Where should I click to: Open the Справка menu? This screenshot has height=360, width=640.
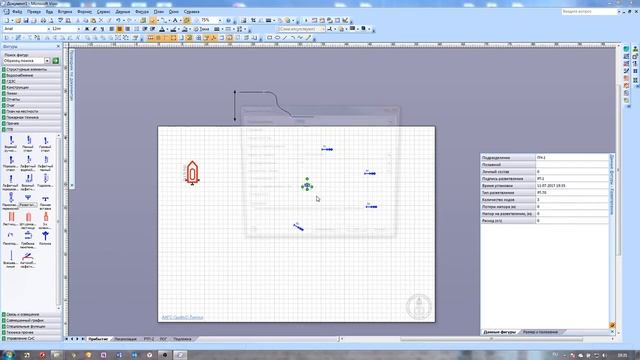[x=191, y=12]
